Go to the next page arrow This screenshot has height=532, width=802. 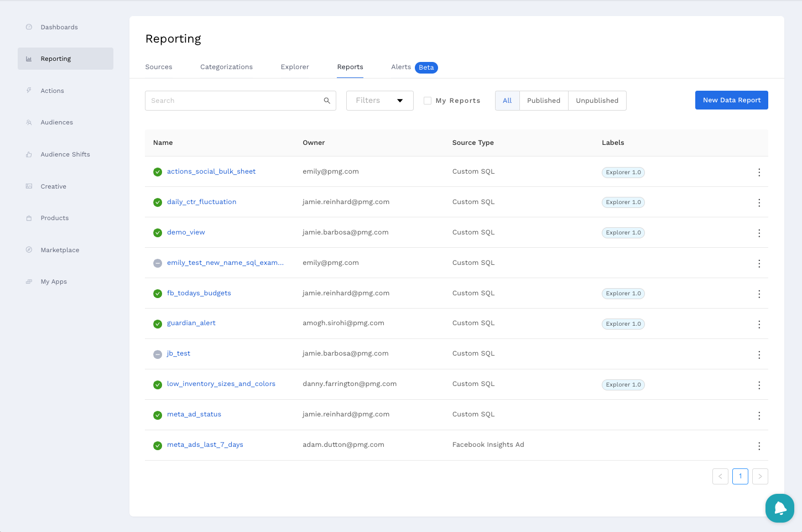tap(760, 476)
